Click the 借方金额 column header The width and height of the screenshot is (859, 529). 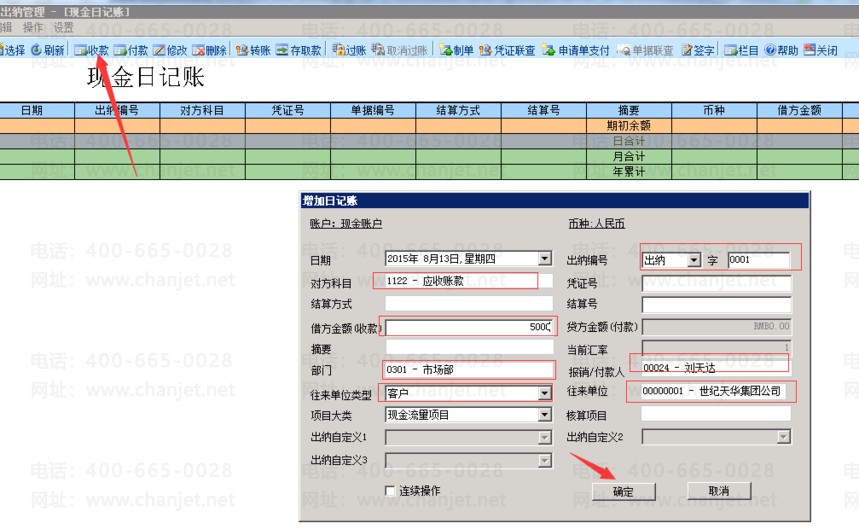(799, 110)
